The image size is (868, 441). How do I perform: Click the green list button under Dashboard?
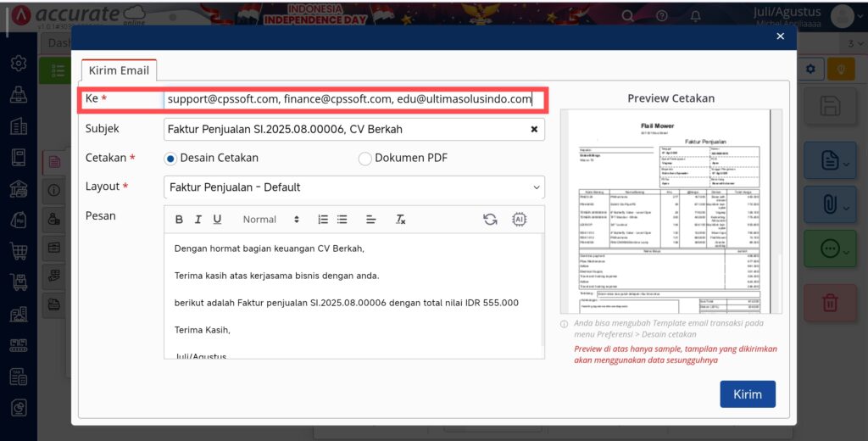[57, 70]
